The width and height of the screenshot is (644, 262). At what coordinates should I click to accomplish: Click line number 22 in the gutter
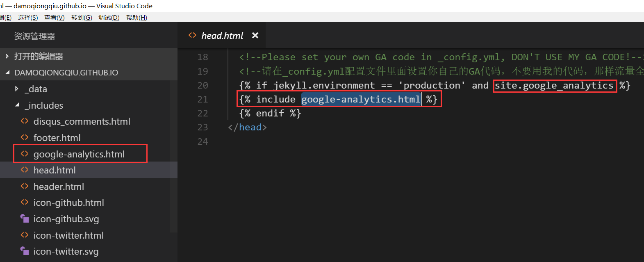pos(203,113)
